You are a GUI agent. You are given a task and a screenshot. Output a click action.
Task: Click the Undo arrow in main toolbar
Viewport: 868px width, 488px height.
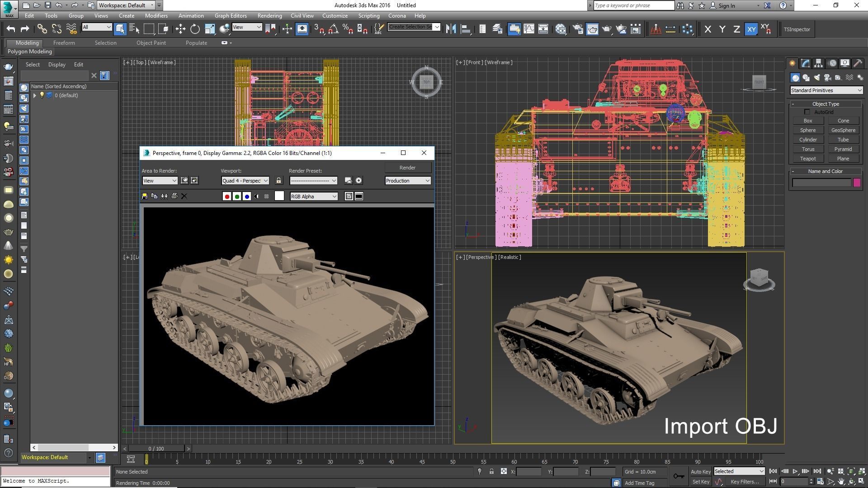[x=11, y=29]
